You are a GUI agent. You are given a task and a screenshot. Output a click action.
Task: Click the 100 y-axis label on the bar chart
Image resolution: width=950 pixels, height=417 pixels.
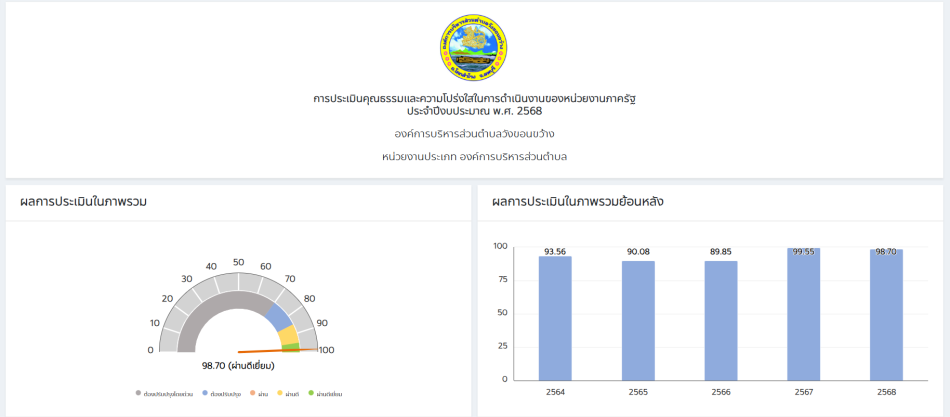pyautogui.click(x=500, y=246)
